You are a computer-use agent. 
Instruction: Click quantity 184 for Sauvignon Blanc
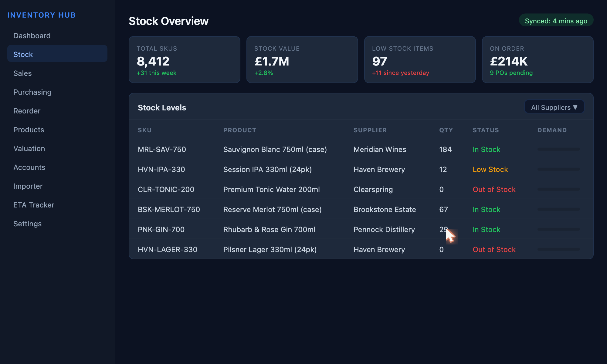click(x=445, y=150)
